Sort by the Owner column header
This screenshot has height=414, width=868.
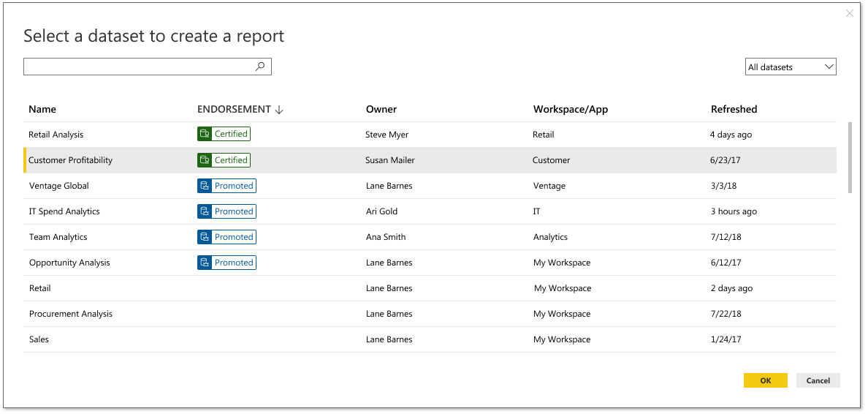click(x=381, y=110)
